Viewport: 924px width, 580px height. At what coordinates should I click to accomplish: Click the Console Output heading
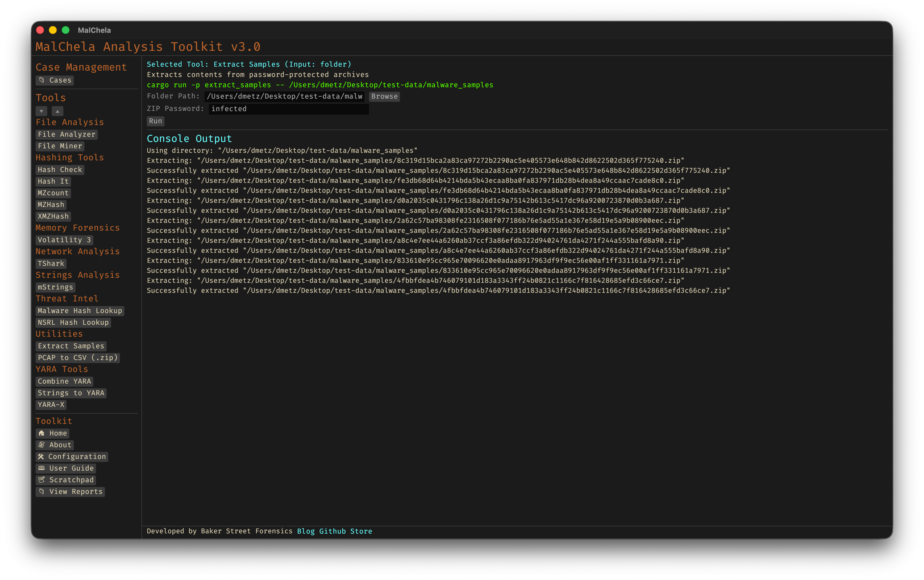pos(189,139)
